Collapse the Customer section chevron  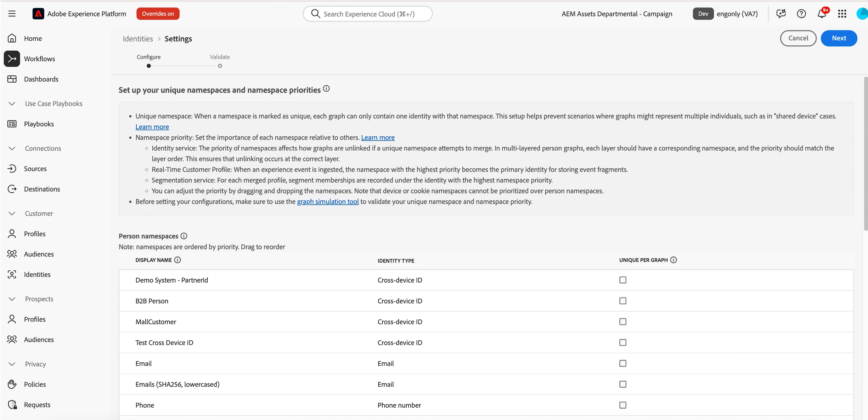(x=12, y=214)
